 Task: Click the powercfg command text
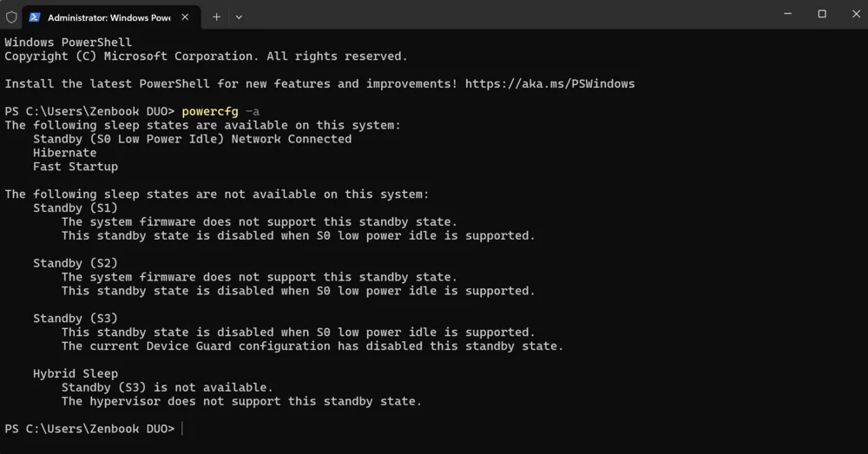(210, 111)
